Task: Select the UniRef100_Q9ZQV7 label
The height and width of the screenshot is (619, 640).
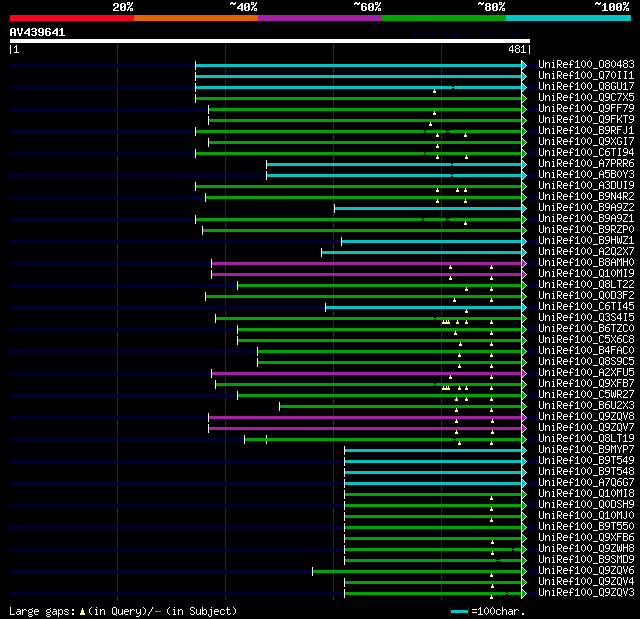Action: pyautogui.click(x=586, y=428)
